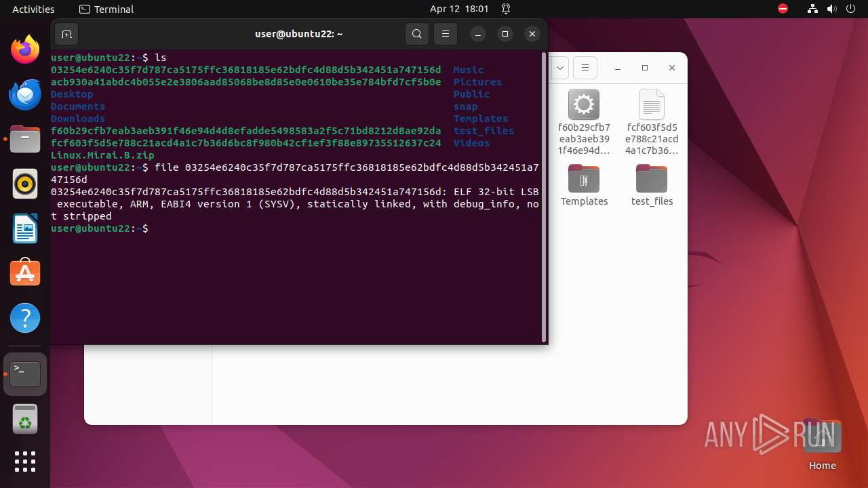Click Pictures in terminal ls output
The width and height of the screenshot is (868, 488).
[x=478, y=82]
